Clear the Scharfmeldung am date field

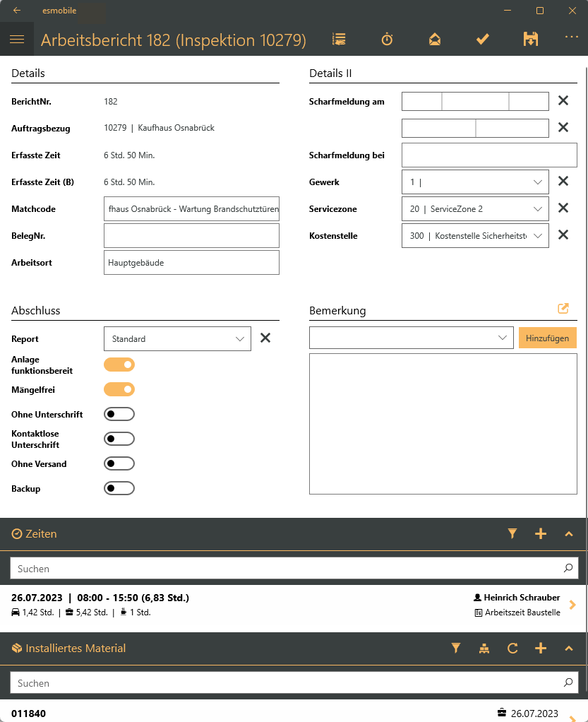(x=563, y=100)
